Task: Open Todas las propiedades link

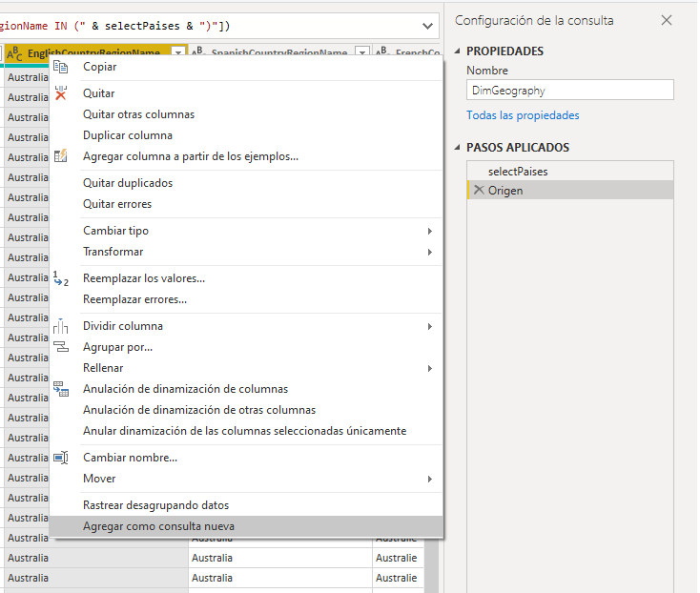Action: (x=523, y=115)
